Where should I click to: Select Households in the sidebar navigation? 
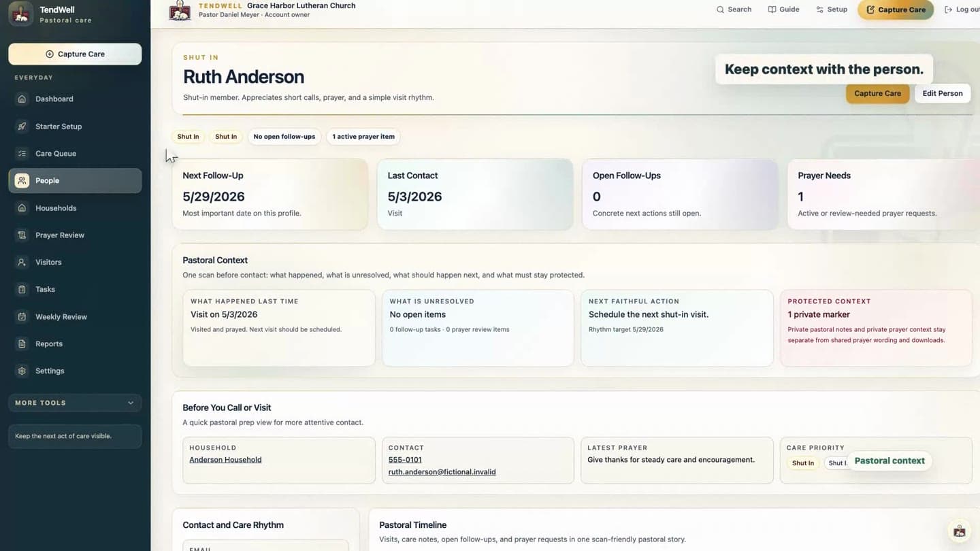pyautogui.click(x=75, y=208)
